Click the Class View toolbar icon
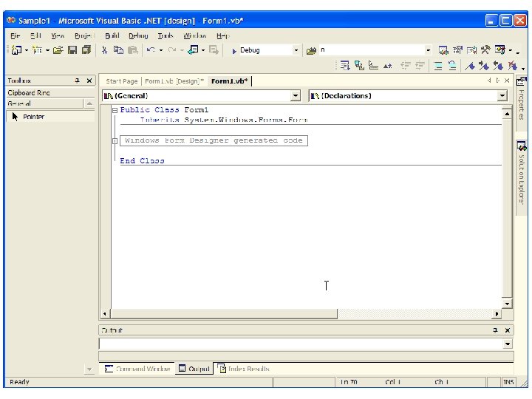This screenshot has height=399, width=532. pyautogui.click(x=499, y=50)
